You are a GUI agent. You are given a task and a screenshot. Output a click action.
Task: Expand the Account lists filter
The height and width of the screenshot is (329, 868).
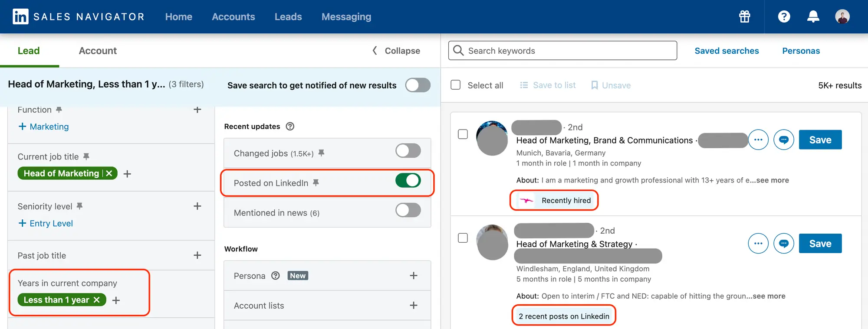click(414, 306)
